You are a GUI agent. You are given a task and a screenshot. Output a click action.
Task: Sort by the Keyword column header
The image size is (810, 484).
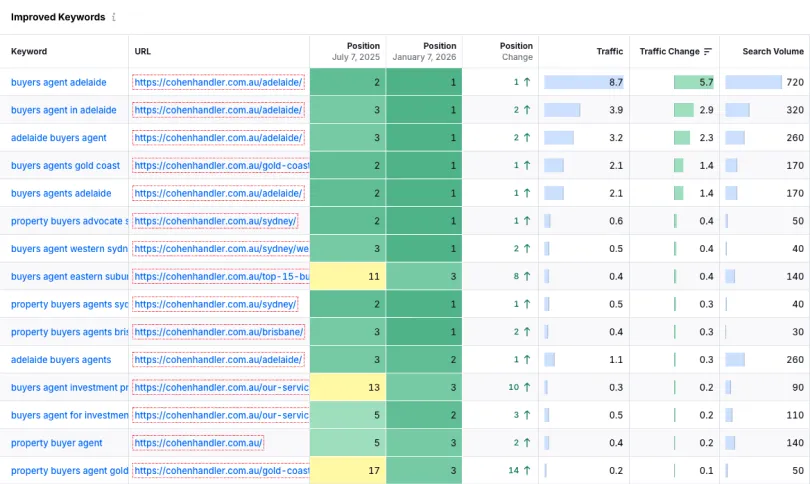[29, 51]
